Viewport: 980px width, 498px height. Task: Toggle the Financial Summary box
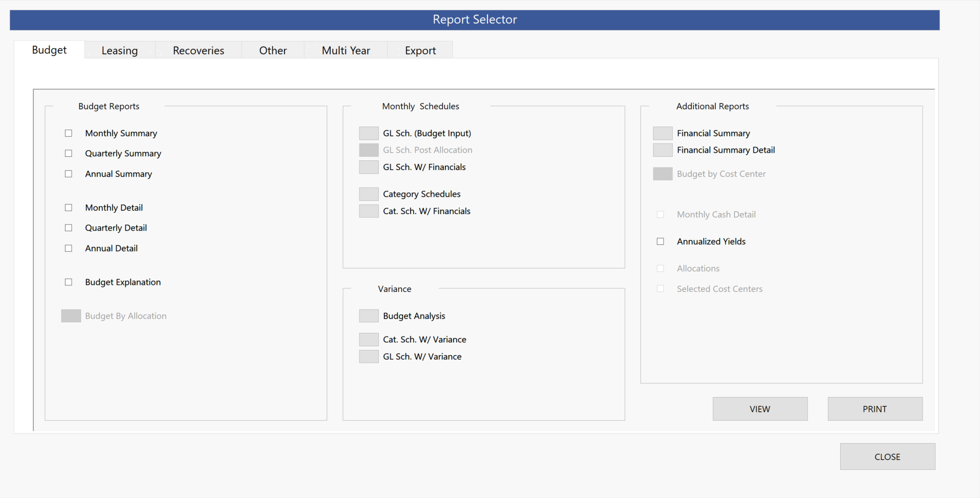coord(663,133)
